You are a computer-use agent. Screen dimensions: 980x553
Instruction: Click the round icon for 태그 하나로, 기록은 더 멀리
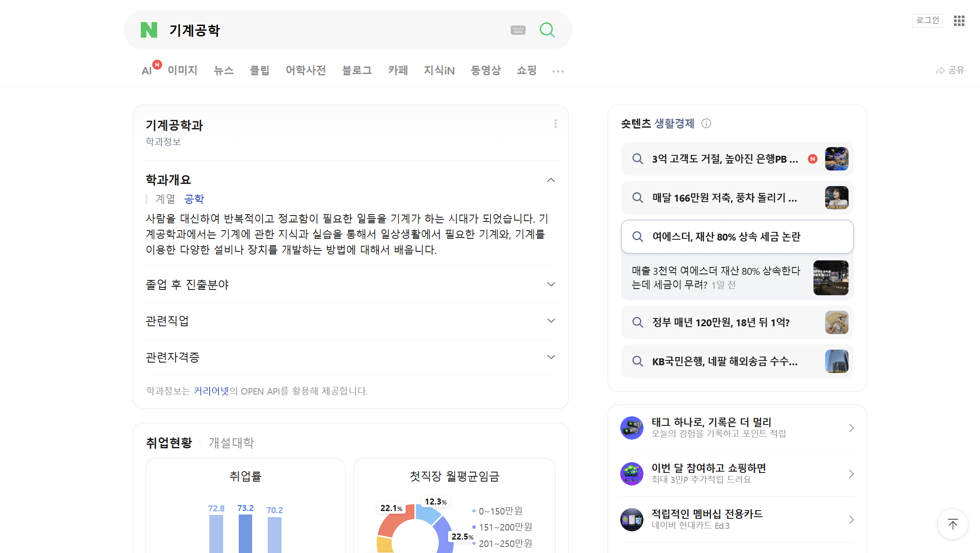[632, 428]
